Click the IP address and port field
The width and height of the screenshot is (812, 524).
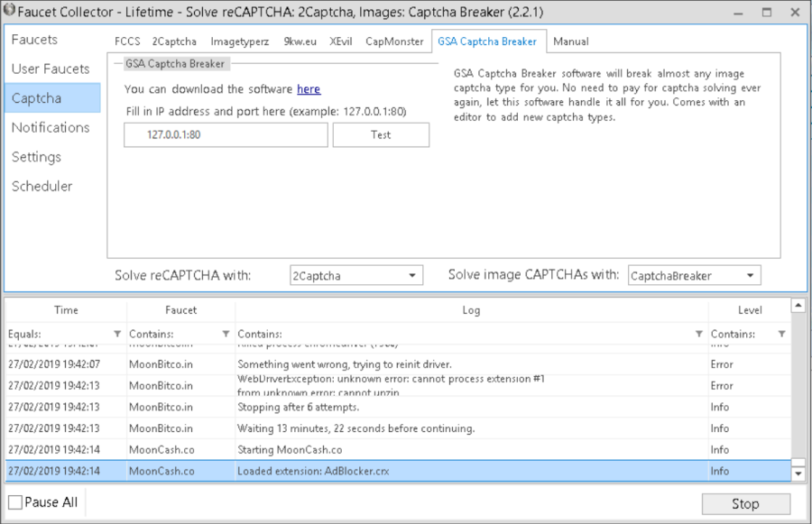tap(226, 134)
